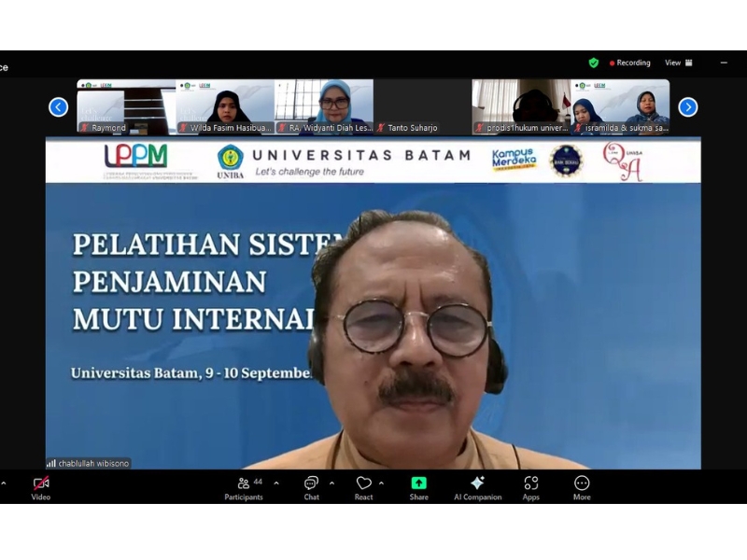Expand the React options arrow
This screenshot has height=560, width=747.
coord(382,483)
